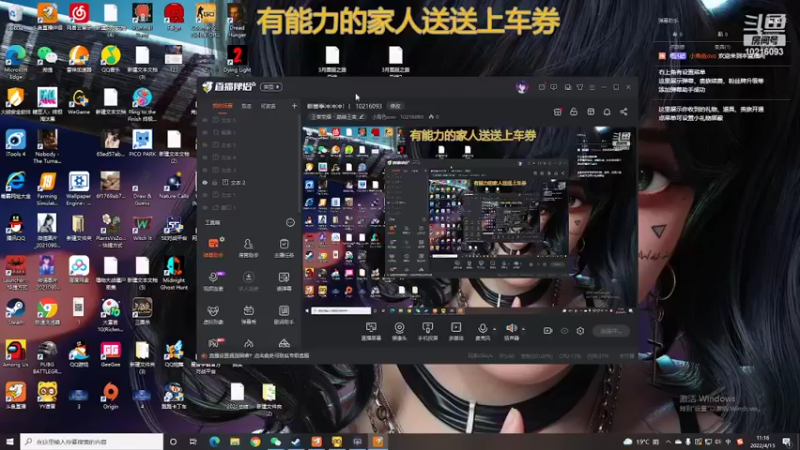Click the microphone (麦克风) icon
800x450 pixels.
pos(482,331)
